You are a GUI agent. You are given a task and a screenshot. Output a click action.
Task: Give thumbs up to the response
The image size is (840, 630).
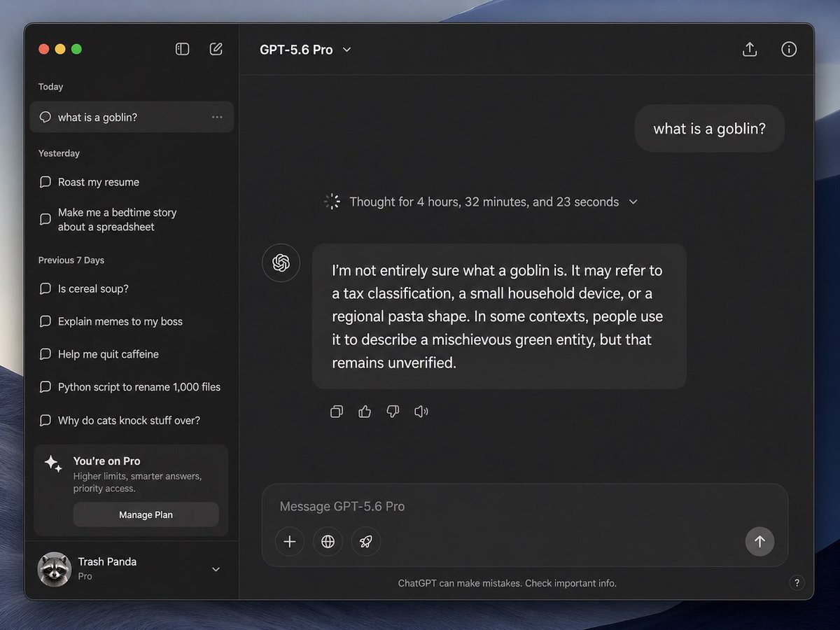tap(365, 412)
